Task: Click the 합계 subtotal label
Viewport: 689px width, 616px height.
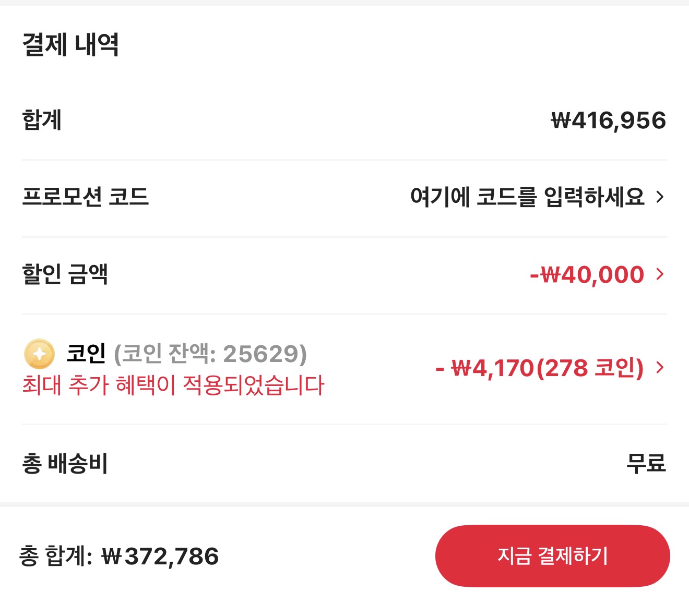Action: (x=42, y=120)
